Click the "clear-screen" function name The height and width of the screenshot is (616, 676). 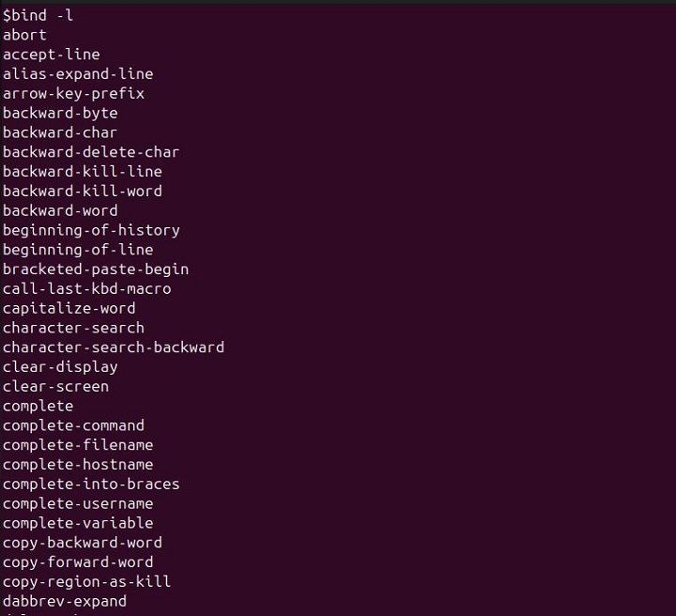click(56, 387)
